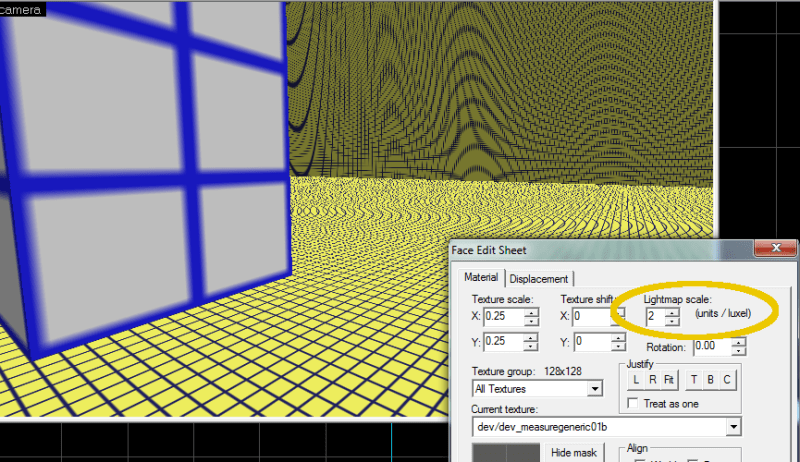
Task: Increase Lightmap scale with up arrow
Action: [672, 313]
